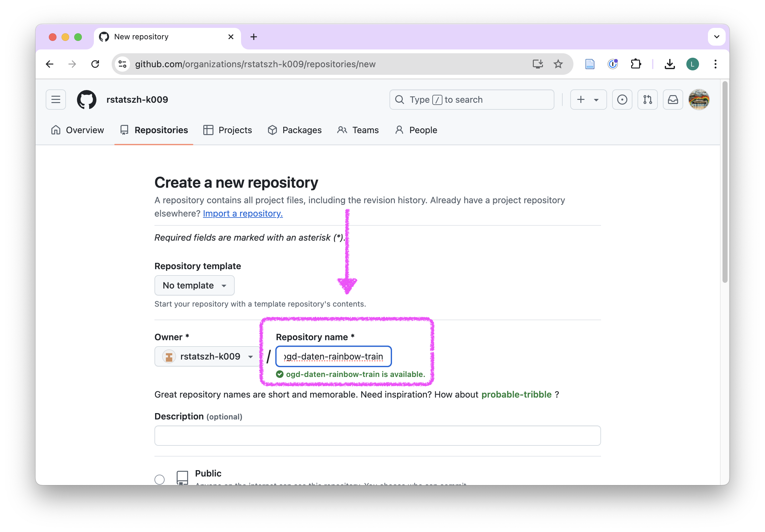Switch to the Repositories tab
This screenshot has width=765, height=532.
tap(154, 130)
